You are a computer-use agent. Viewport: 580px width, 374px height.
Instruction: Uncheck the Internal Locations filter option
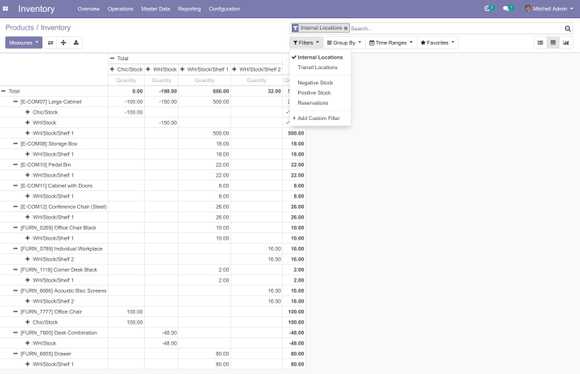(x=320, y=58)
